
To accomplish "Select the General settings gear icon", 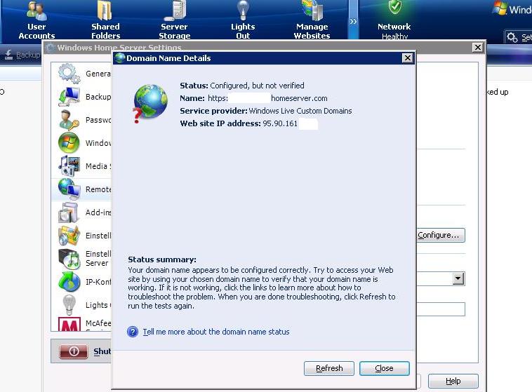I will tap(69, 73).
